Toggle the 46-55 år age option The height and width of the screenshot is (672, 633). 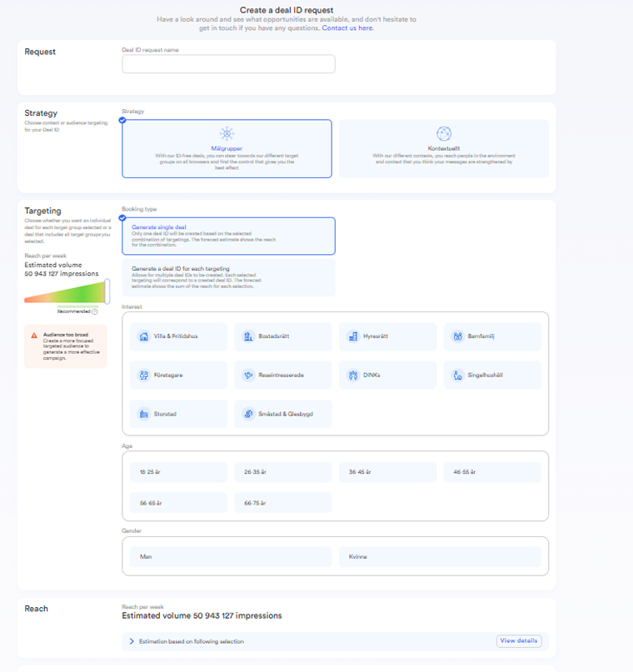tap(492, 472)
